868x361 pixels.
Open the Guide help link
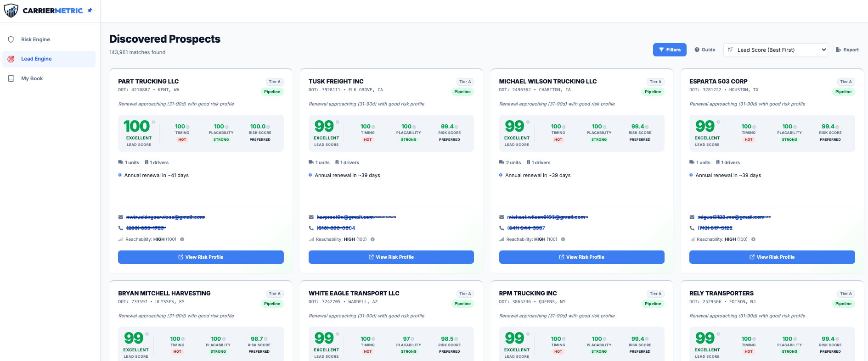point(705,50)
